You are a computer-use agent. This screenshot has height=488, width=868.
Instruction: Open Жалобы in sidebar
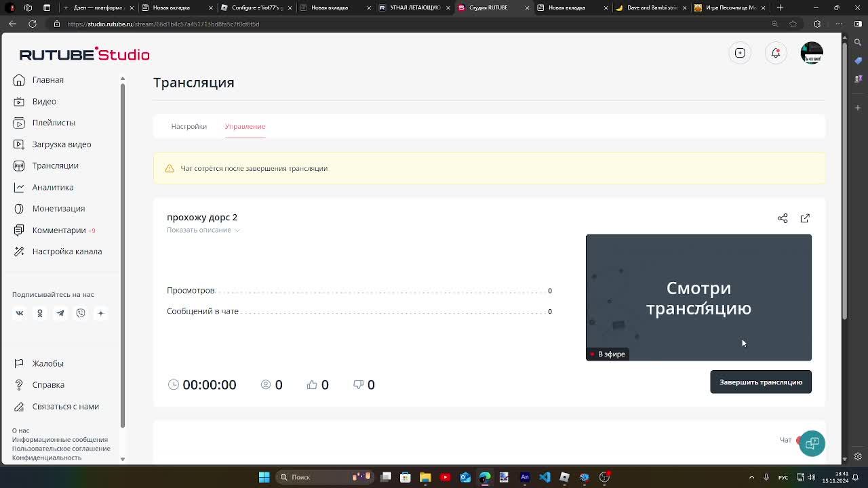click(47, 363)
